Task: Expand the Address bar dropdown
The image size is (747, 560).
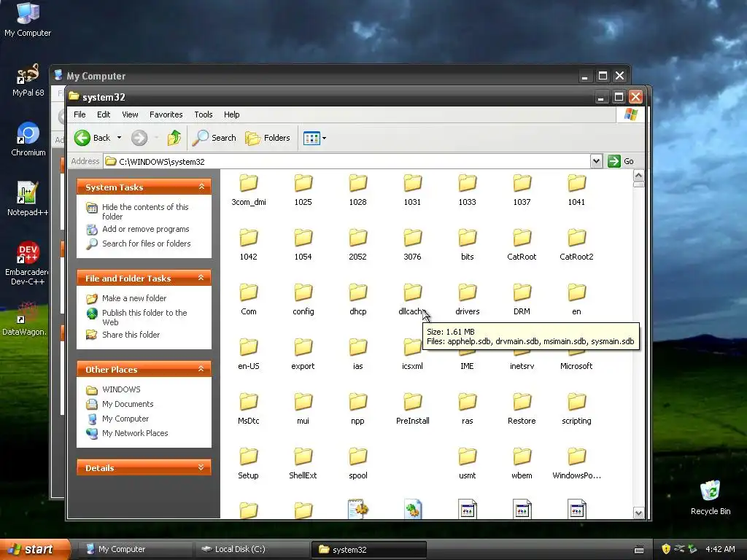Action: point(596,161)
